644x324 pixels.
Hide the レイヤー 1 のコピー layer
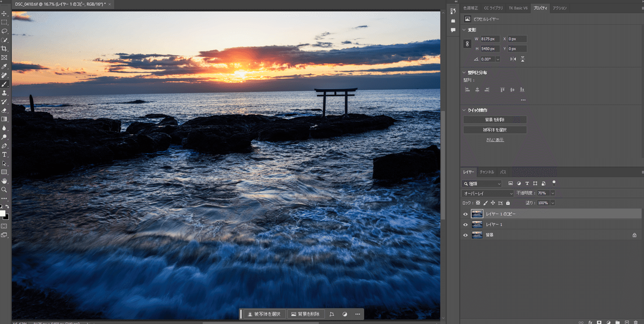pyautogui.click(x=465, y=214)
